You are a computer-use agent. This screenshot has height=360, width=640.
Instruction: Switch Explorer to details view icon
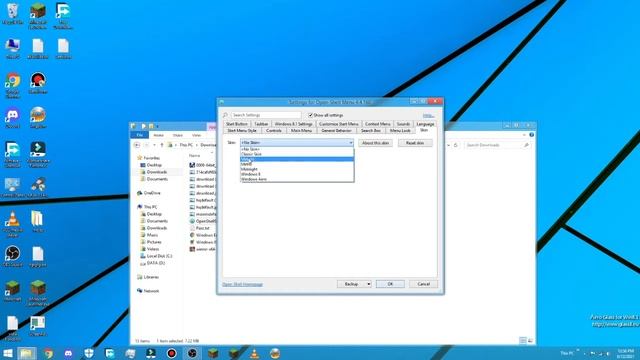[x=523, y=340]
